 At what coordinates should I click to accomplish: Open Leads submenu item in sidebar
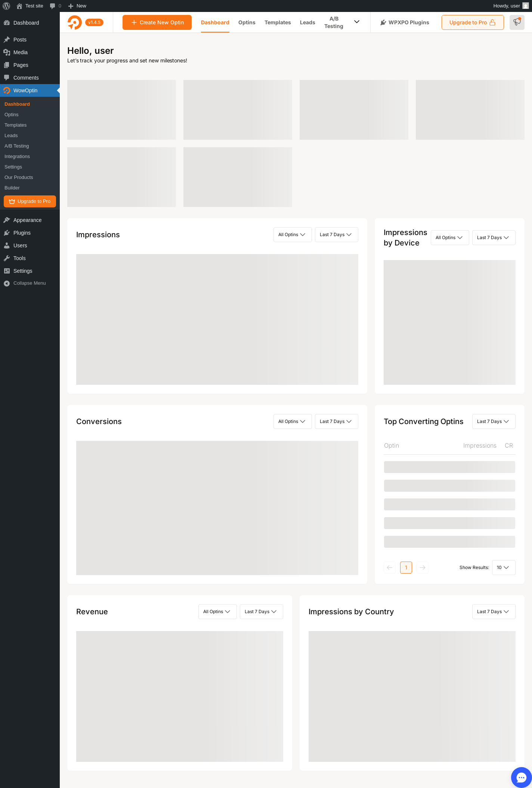click(x=30, y=136)
